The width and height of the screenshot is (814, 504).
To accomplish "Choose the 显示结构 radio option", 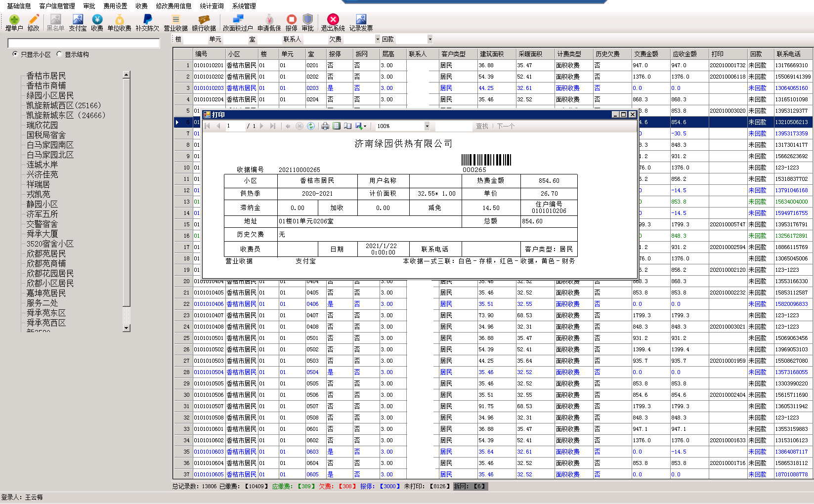I will pyautogui.click(x=59, y=54).
